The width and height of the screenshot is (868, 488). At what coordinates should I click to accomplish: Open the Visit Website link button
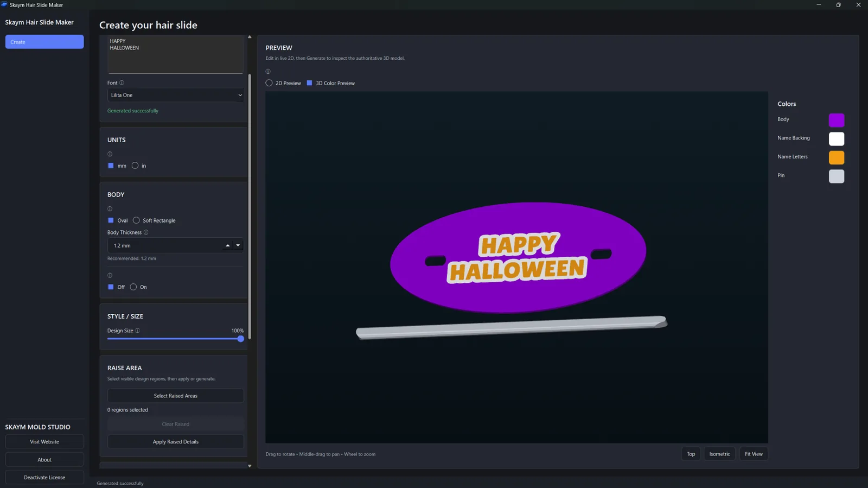click(44, 442)
